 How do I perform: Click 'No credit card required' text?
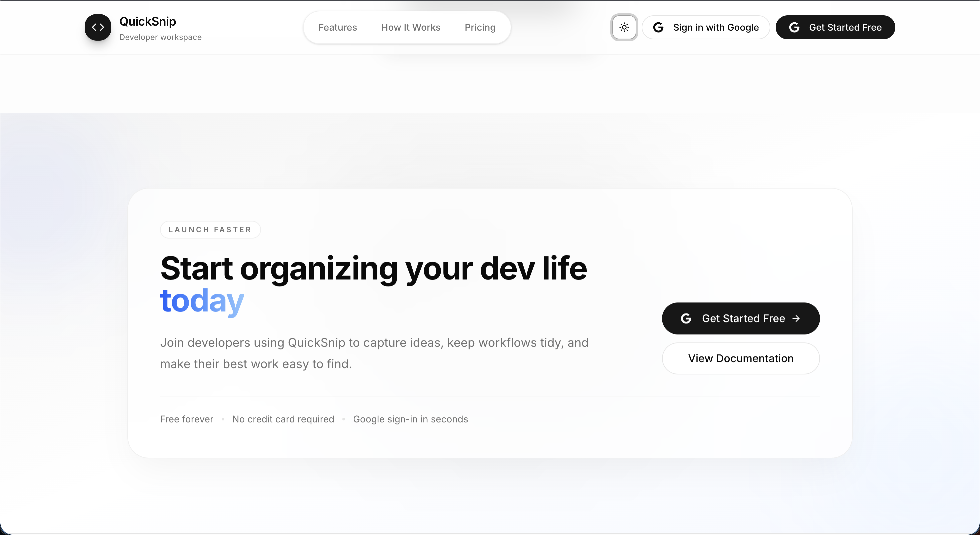click(283, 419)
